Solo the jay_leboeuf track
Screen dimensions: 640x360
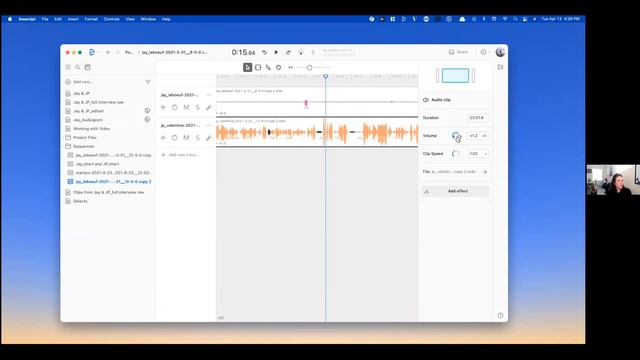pyautogui.click(x=198, y=107)
